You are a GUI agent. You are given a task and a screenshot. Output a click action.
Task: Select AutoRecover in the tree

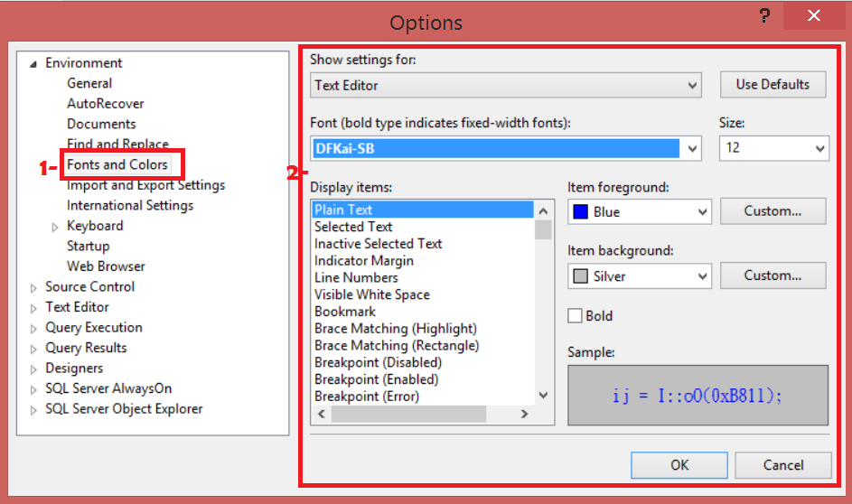(106, 103)
